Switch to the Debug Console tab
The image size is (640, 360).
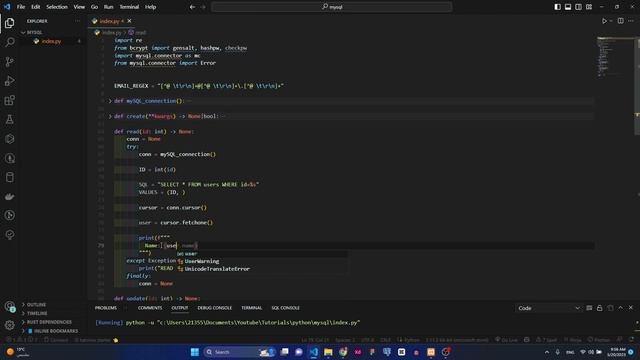(215, 308)
